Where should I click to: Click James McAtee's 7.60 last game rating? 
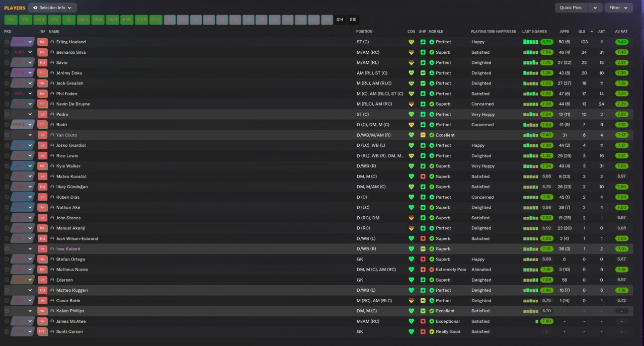[x=546, y=321]
